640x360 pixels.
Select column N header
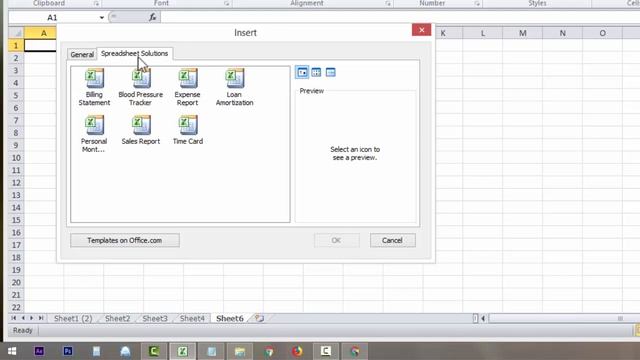(x=562, y=33)
